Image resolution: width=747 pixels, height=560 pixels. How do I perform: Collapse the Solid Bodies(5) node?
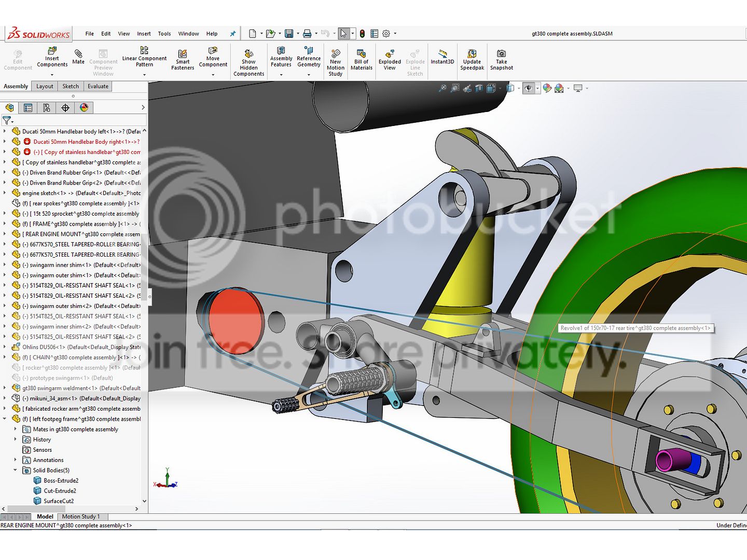[x=15, y=470]
